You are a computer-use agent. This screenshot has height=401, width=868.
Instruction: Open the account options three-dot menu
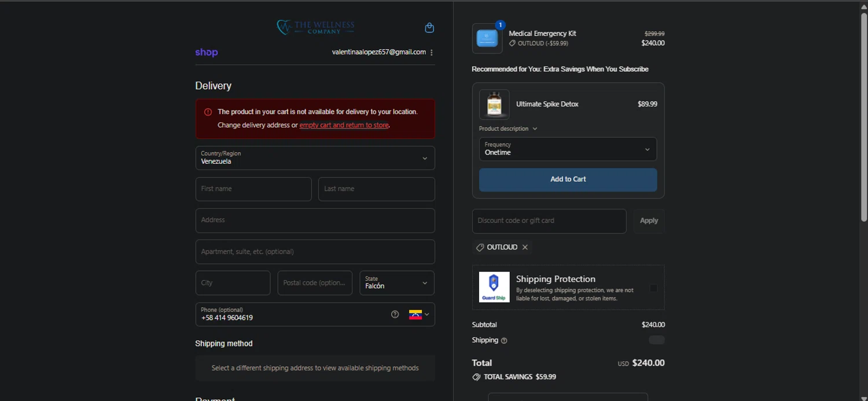tap(432, 53)
